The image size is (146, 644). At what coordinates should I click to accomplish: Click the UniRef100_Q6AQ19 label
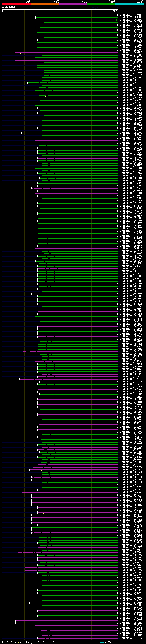tap(131, 261)
